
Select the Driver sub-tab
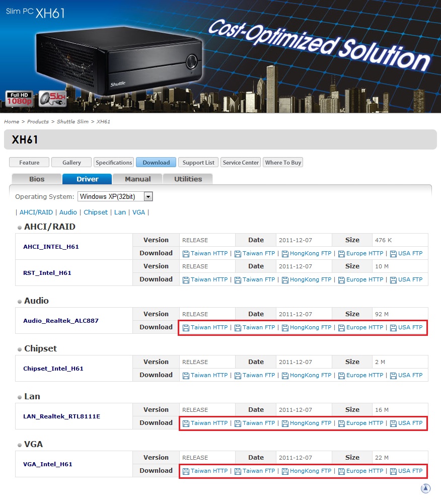87,179
